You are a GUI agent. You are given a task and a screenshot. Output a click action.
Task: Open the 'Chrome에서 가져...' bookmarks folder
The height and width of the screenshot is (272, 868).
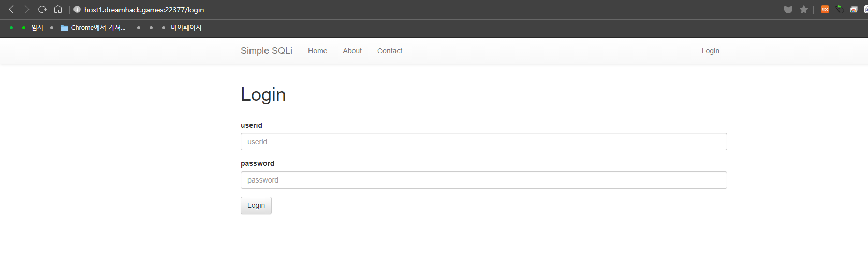[93, 28]
